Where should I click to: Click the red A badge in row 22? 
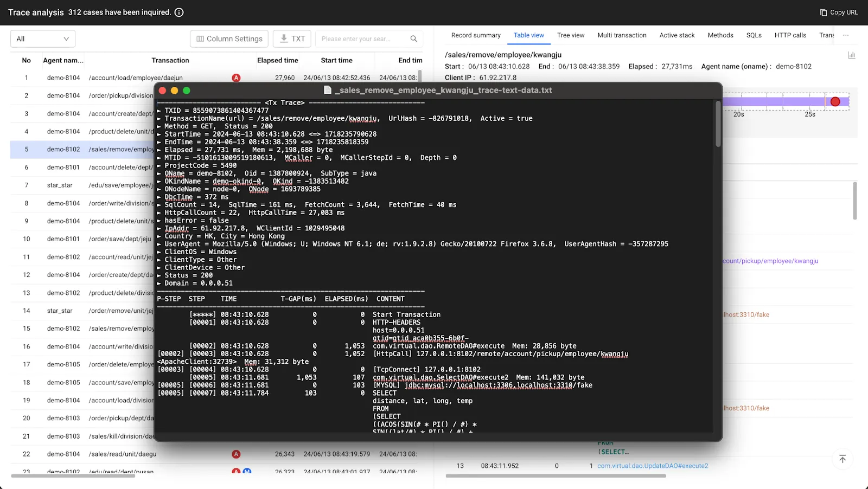coord(236,454)
